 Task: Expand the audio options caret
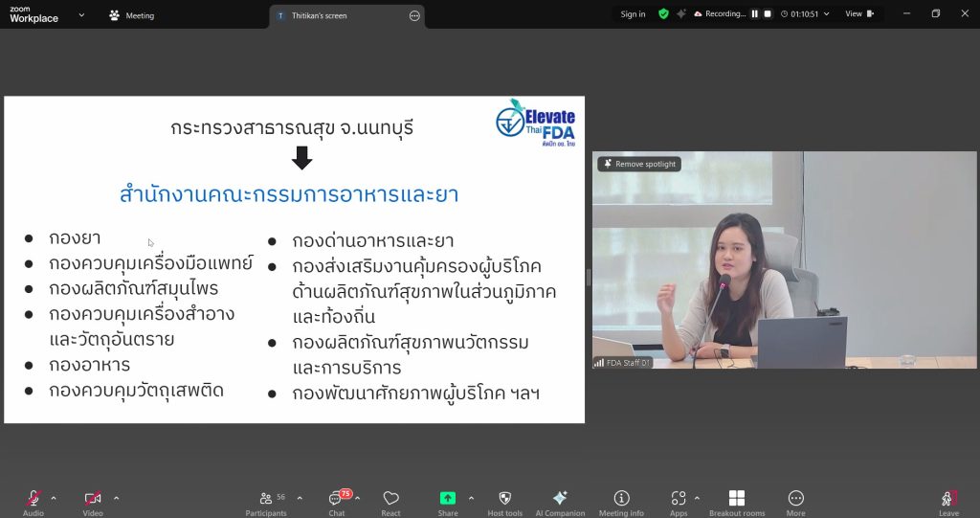[54, 498]
